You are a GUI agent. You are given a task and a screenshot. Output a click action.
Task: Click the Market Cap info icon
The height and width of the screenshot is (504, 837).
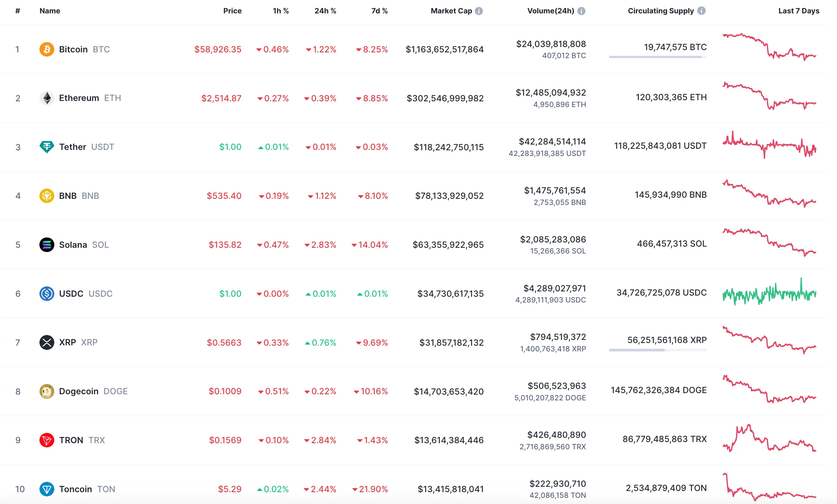(x=479, y=11)
